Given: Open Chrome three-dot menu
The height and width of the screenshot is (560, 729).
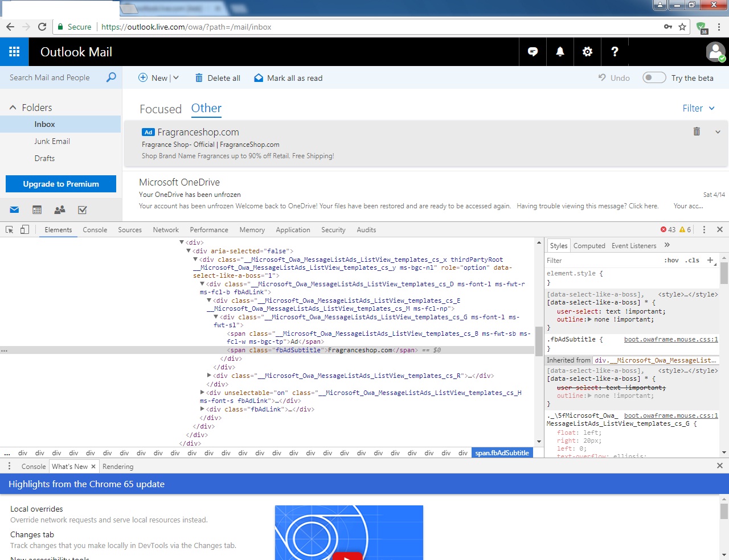Looking at the screenshot, I should (x=719, y=27).
